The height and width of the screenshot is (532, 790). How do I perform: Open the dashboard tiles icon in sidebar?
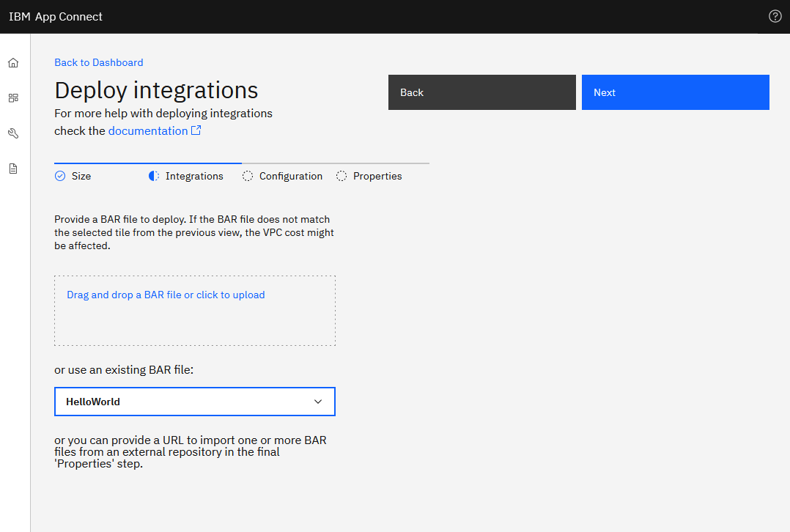pyautogui.click(x=13, y=98)
